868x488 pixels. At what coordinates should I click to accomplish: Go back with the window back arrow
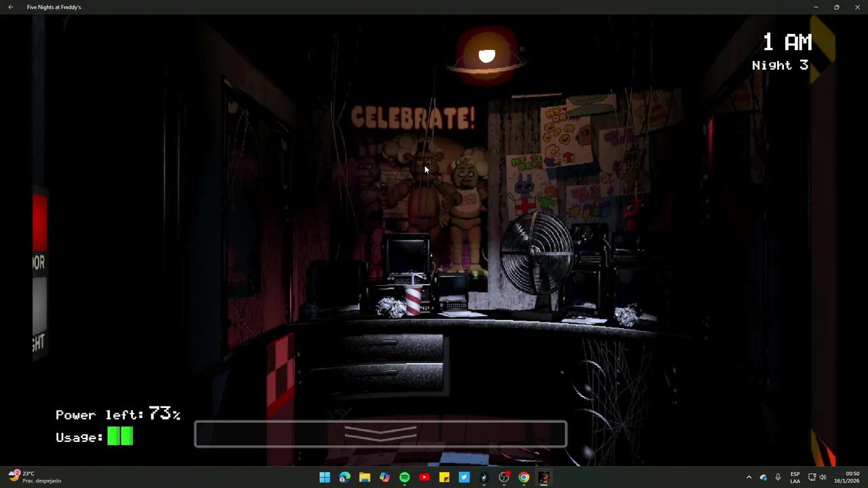[11, 7]
